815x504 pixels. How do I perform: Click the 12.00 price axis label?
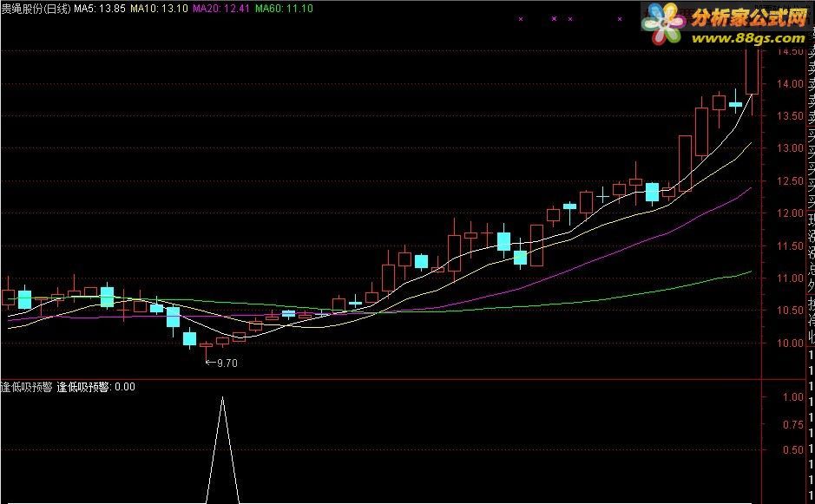(790, 213)
